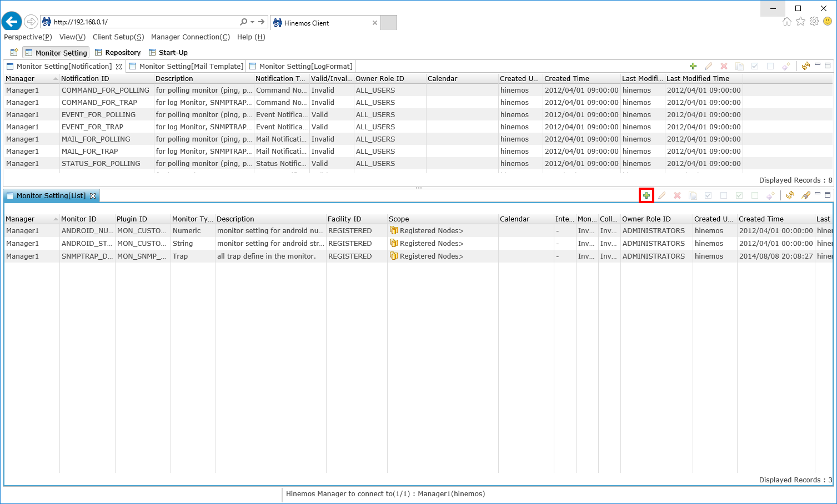Refresh the Monitor Setting[List] view
837x504 pixels.
[790, 195]
